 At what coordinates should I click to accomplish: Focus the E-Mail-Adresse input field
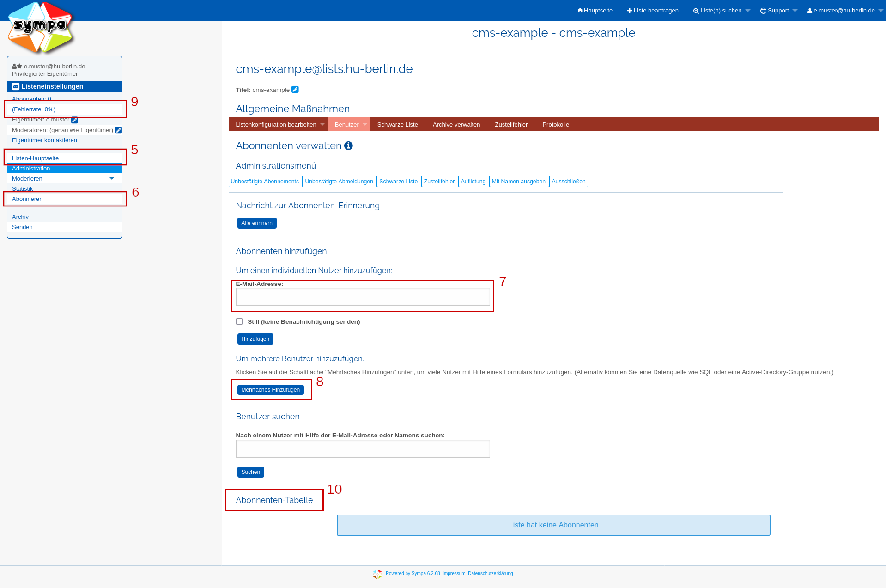pos(363,297)
